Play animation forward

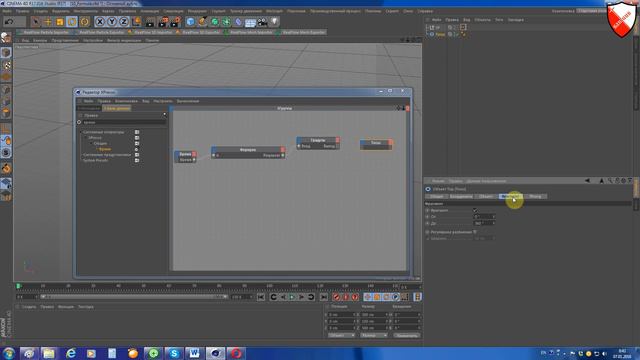click(x=292, y=297)
